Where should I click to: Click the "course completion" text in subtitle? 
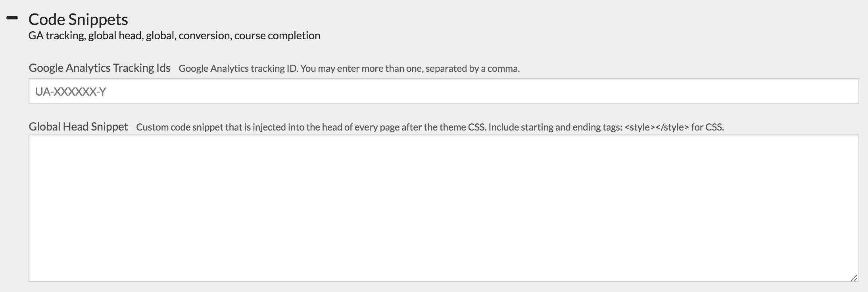(277, 36)
